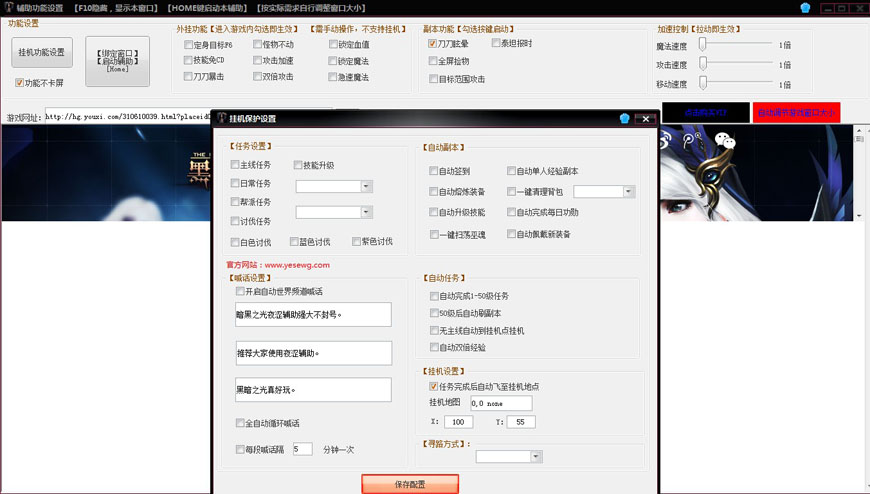Enable the 主线任务 checkbox
Viewport: 870px width, 494px height.
pyautogui.click(x=235, y=165)
